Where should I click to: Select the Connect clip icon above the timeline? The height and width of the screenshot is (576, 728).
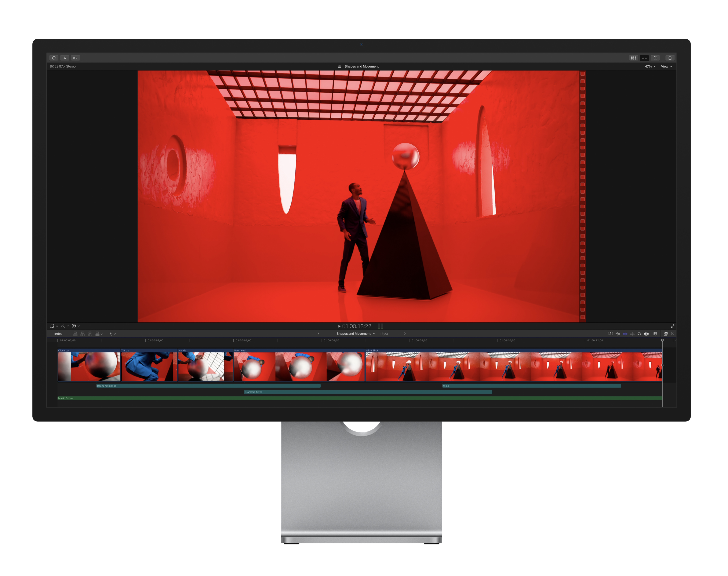point(75,334)
